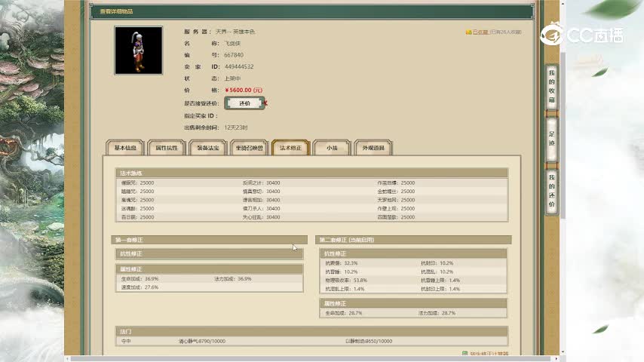
Task: Click the 已收藏 favorited link
Action: click(480, 32)
